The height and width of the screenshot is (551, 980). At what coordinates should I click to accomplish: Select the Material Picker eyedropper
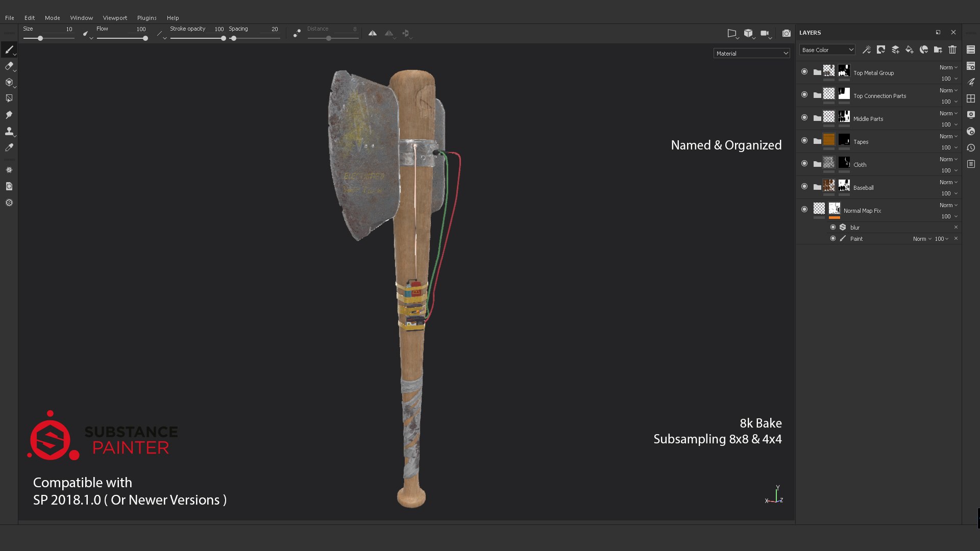[9, 147]
